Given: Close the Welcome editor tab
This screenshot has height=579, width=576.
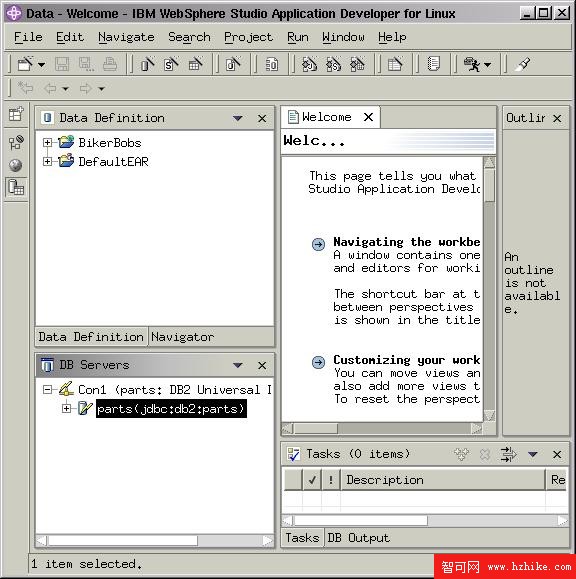Looking at the screenshot, I should (368, 117).
